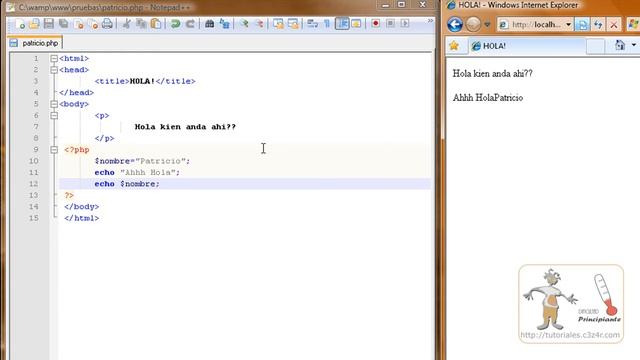Open a file with Notepad++ toolbar
This screenshot has height=360, width=640.
point(34,24)
